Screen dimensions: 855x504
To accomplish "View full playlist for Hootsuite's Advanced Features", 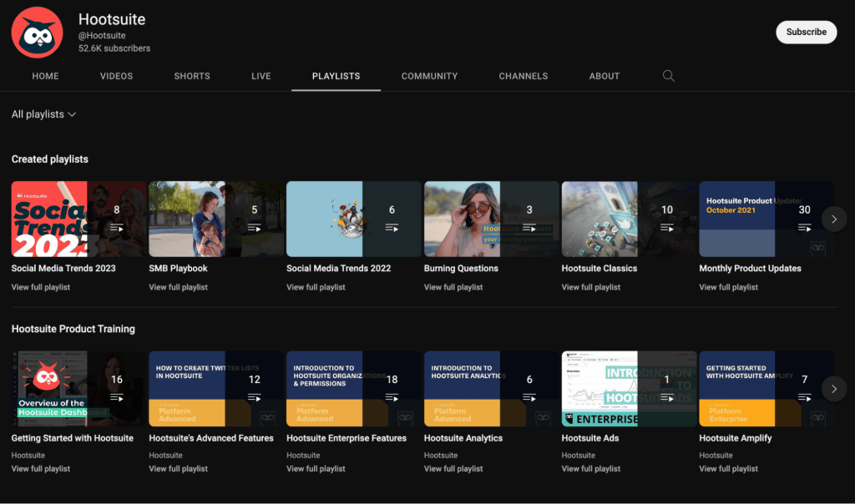I will 179,469.
